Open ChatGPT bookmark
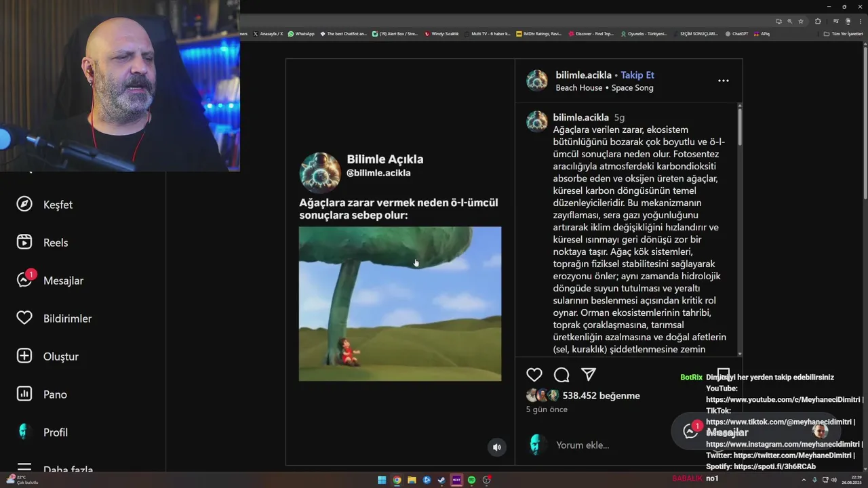Screen dimensions: 868x488 736,33
